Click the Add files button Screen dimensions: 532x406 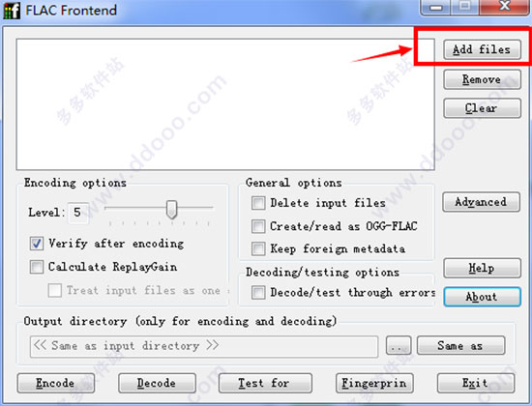pos(482,49)
